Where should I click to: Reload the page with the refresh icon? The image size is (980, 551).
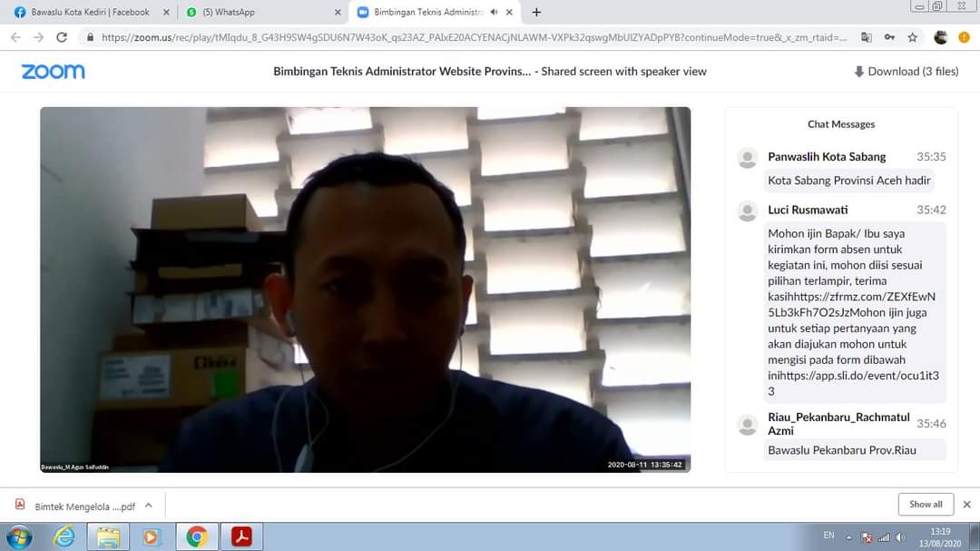tap(62, 37)
